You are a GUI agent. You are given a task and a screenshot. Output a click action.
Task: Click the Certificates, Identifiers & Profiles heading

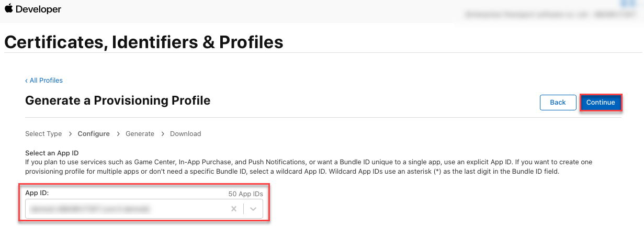(144, 42)
